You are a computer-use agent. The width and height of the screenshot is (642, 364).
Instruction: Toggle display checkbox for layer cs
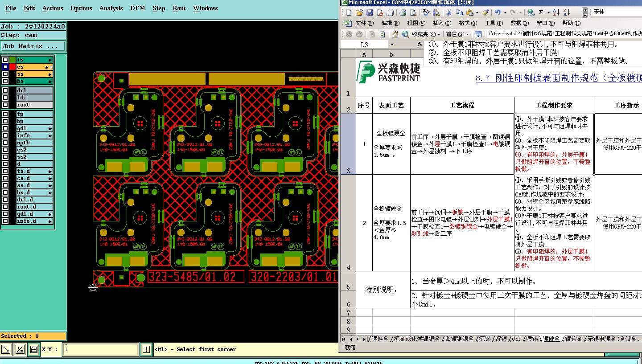click(x=5, y=67)
